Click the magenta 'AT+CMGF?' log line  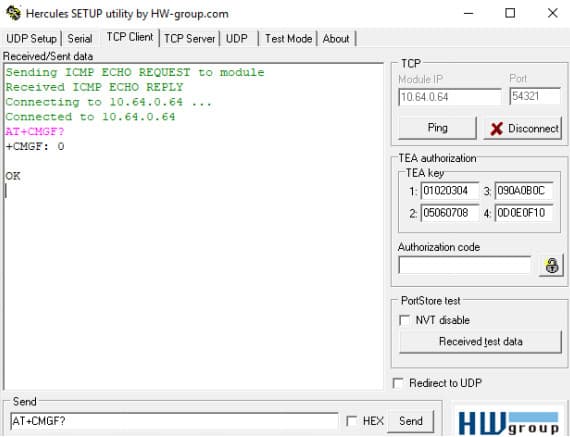(x=35, y=132)
